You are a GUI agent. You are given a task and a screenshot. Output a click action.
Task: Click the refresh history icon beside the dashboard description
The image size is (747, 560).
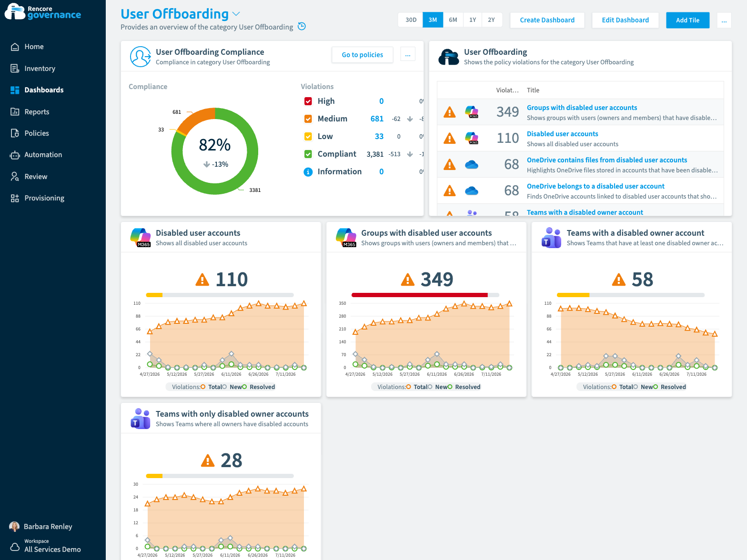pos(302,26)
